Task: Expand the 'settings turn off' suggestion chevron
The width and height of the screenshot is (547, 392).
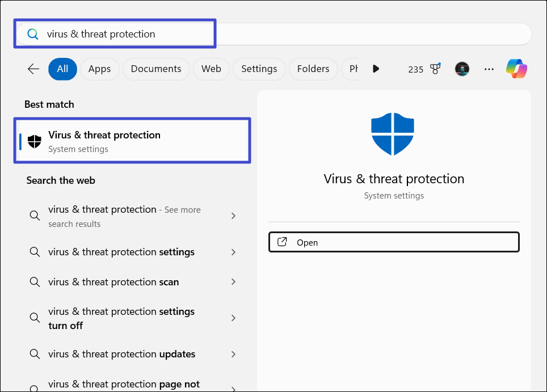Action: (233, 319)
